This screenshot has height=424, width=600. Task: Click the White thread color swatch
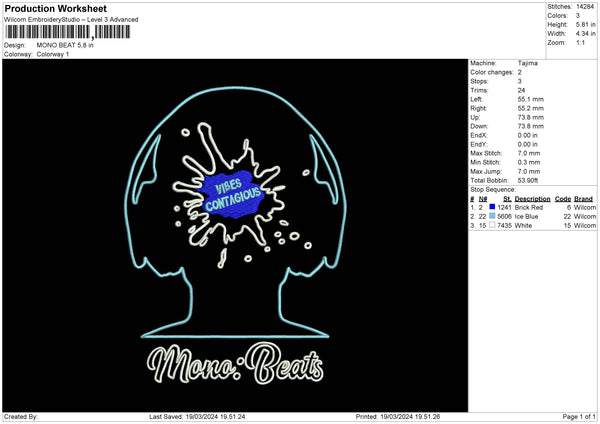coord(492,225)
